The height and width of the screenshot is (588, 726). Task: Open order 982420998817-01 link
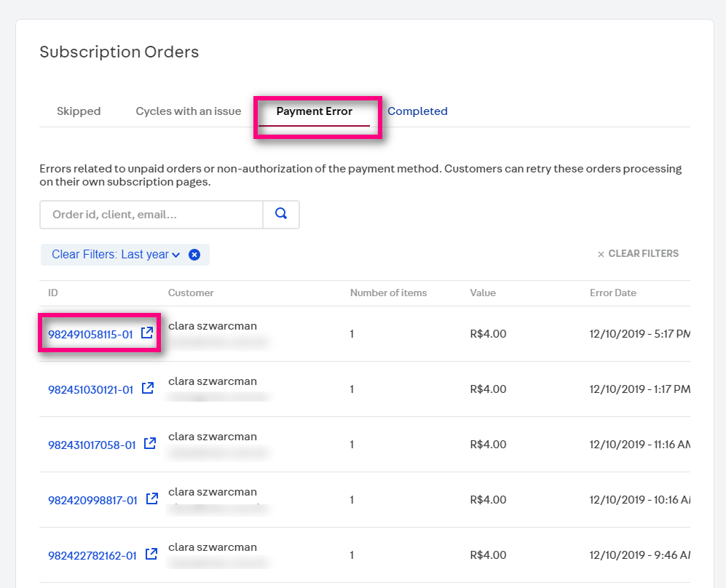[92, 501]
